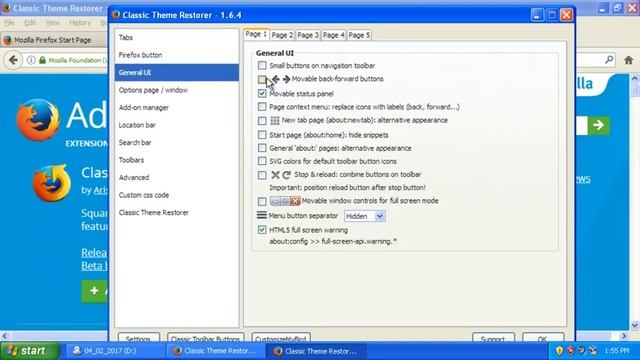Confirm dialog with OK button
Viewport: 640px width, 360px height.
(x=543, y=338)
